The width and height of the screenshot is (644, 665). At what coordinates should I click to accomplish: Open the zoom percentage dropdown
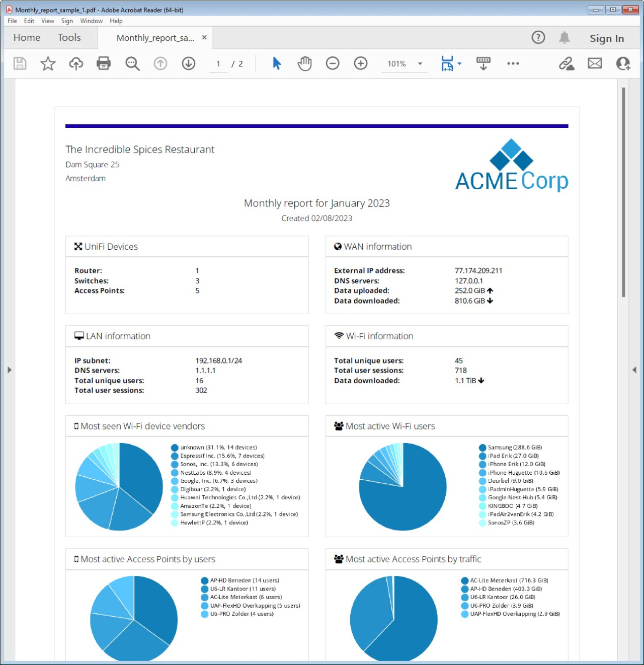420,64
